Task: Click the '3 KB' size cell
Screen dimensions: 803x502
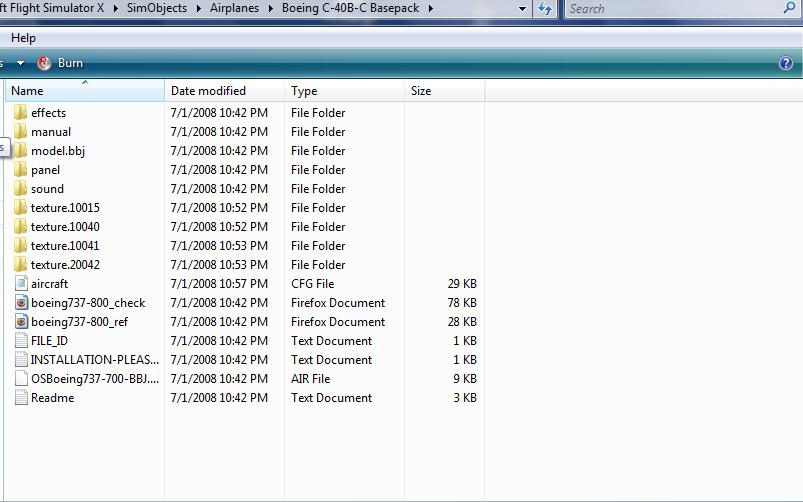Action: [x=465, y=398]
